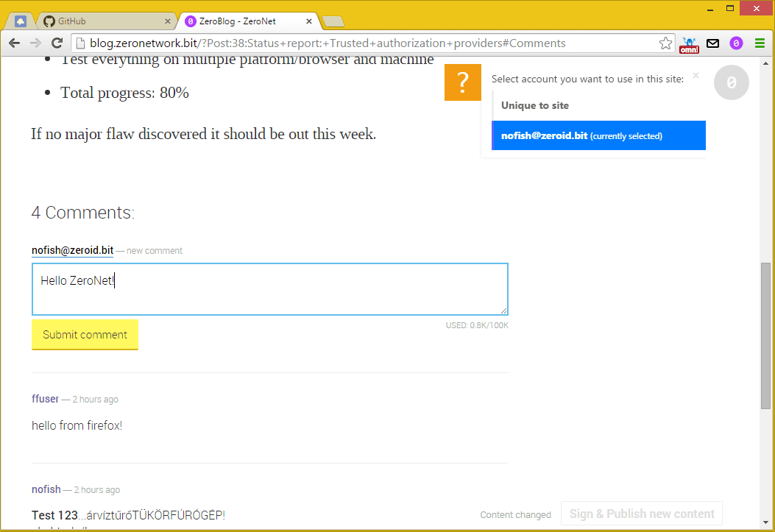Screen dimensions: 775x532
Task: Click the 'Test 123' comment text
Action: click(129, 515)
